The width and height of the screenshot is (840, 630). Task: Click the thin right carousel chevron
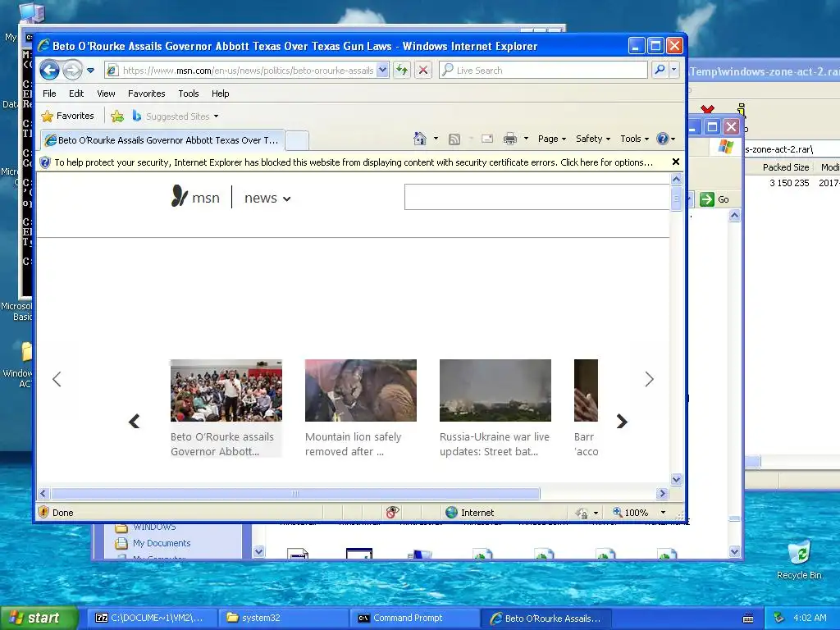[x=650, y=379]
